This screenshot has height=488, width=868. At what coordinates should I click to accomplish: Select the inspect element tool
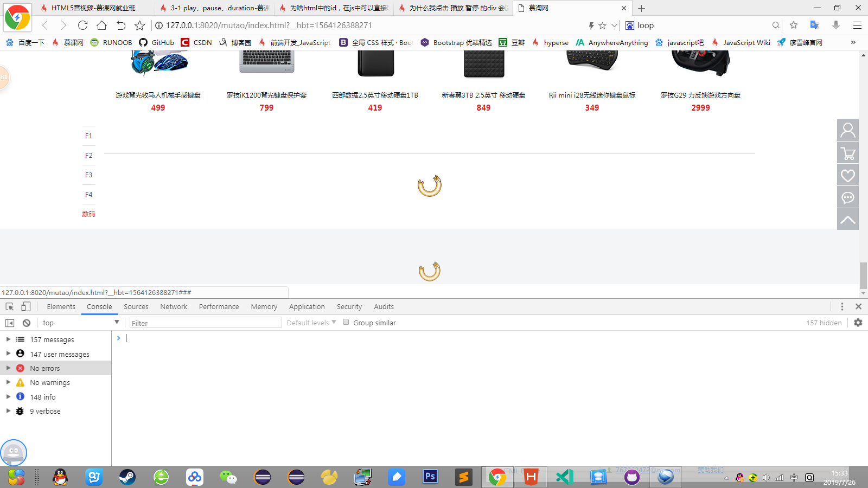9,306
